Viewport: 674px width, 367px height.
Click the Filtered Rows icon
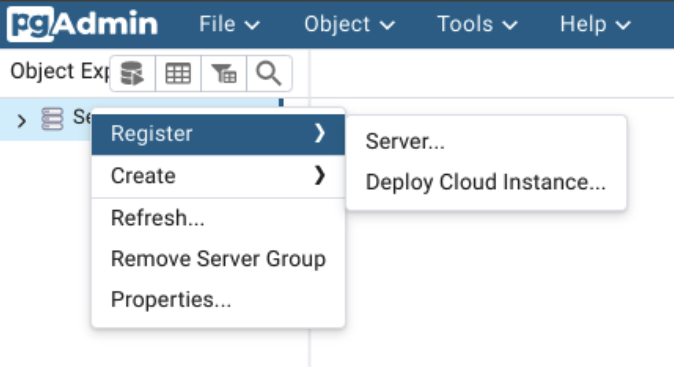point(224,73)
